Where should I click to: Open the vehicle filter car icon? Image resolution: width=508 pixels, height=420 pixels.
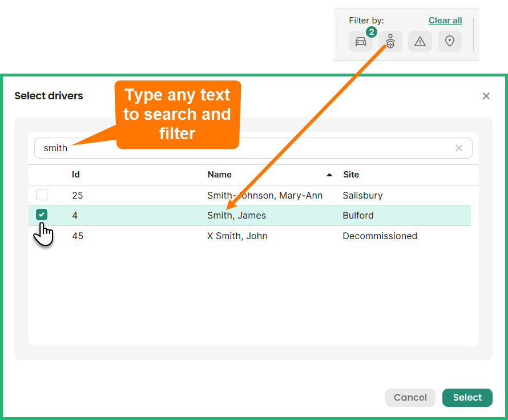361,42
